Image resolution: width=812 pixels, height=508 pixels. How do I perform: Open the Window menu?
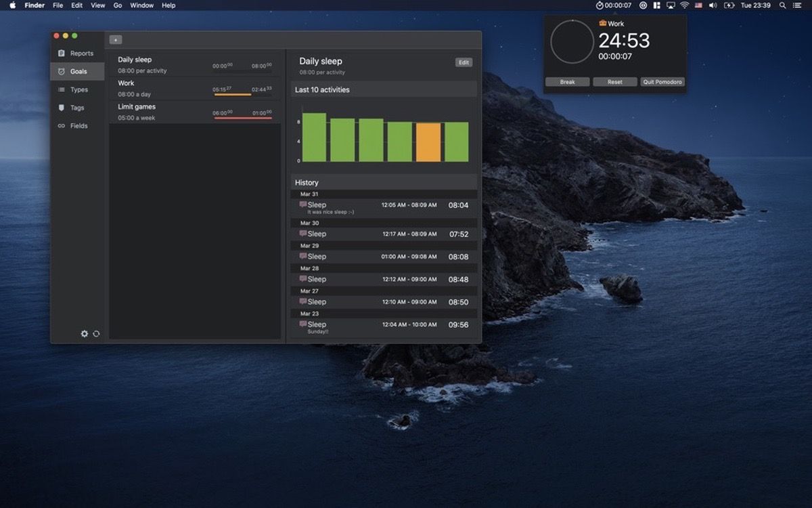point(141,5)
